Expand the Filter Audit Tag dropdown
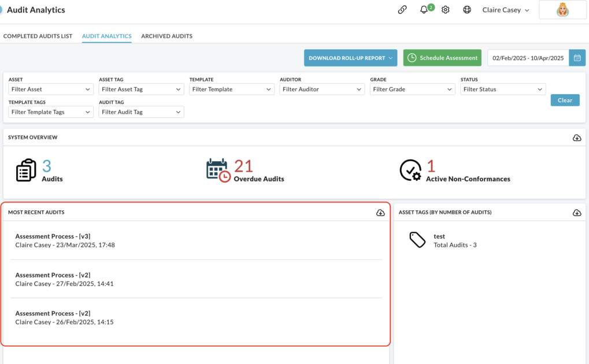This screenshot has width=589, height=364. tap(141, 112)
